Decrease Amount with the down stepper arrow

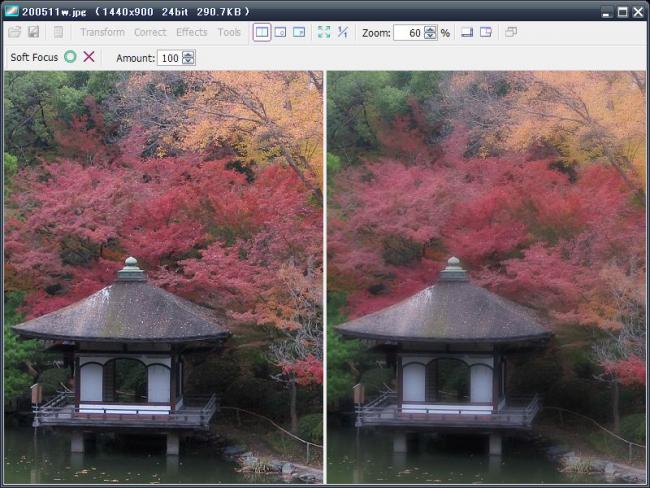pyautogui.click(x=188, y=61)
